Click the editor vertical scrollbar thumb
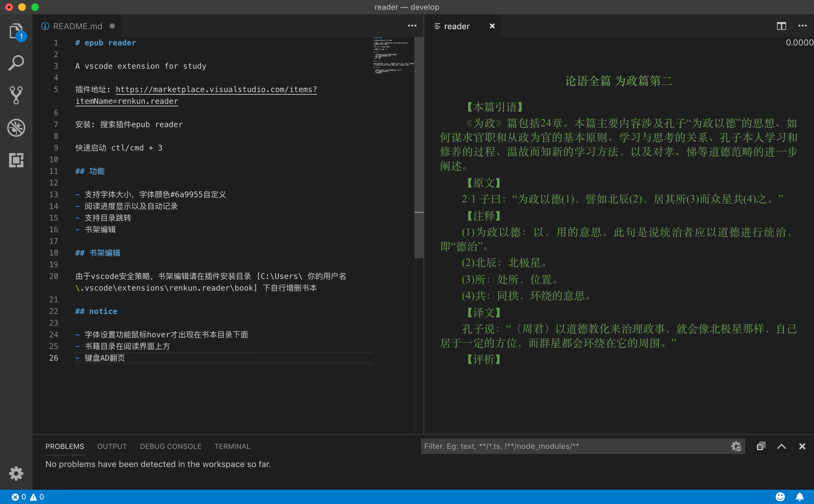Screen dimensions: 814x504 pos(419,147)
